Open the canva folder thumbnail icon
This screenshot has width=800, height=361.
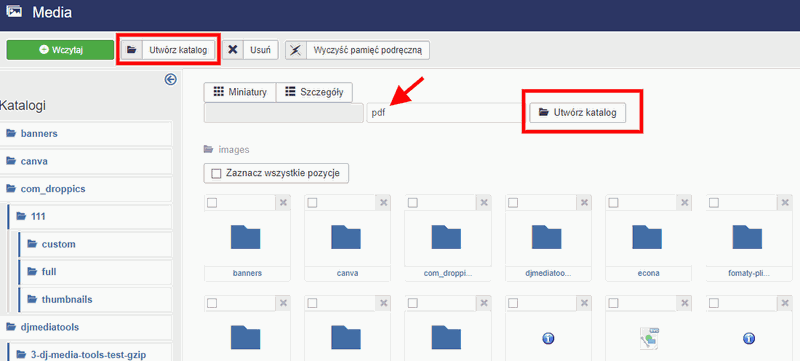click(346, 237)
